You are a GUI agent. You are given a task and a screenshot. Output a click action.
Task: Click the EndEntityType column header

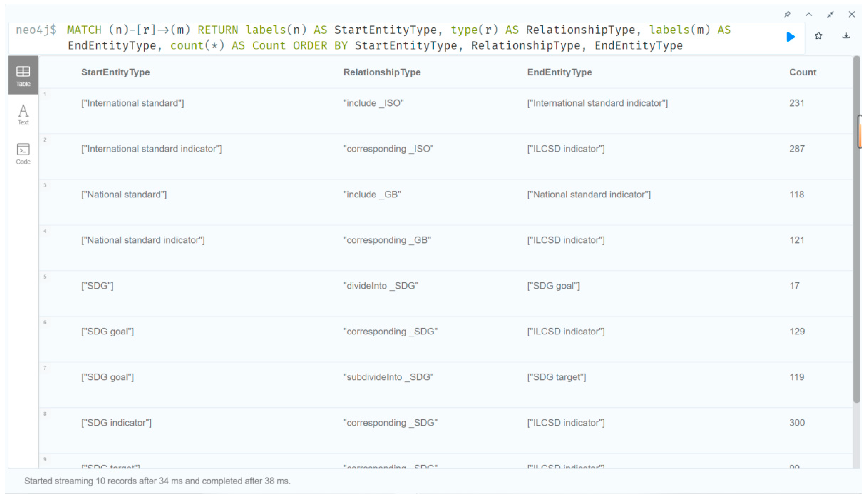[x=559, y=72]
